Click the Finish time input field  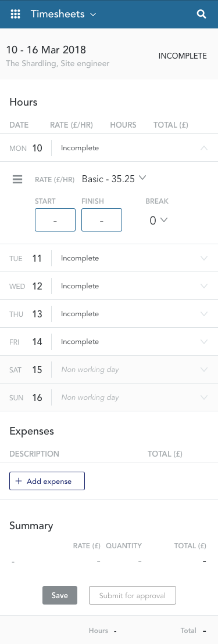click(102, 220)
